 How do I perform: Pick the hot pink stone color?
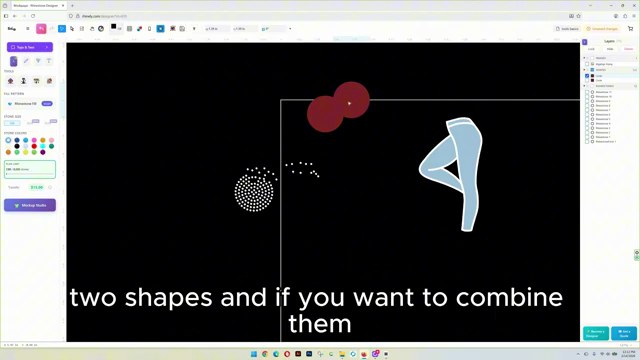point(34,140)
